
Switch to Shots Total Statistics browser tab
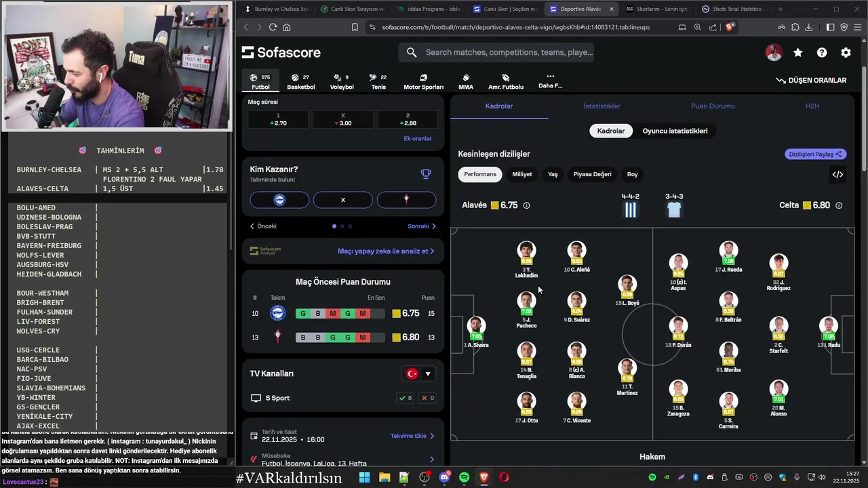(x=732, y=9)
